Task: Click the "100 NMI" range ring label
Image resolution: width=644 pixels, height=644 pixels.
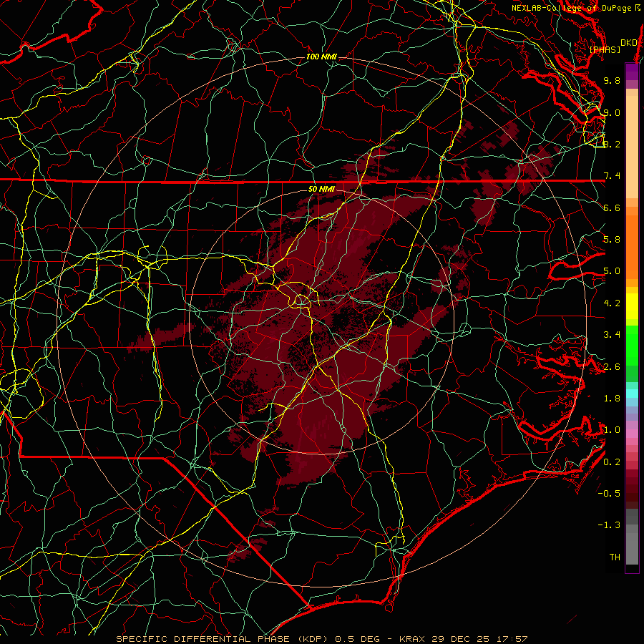Action: [x=321, y=57]
